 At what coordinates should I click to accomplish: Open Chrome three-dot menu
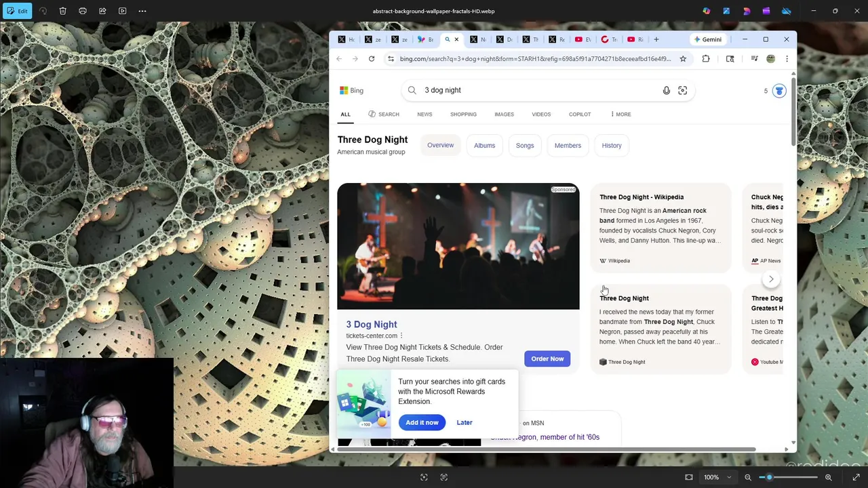tap(787, 59)
